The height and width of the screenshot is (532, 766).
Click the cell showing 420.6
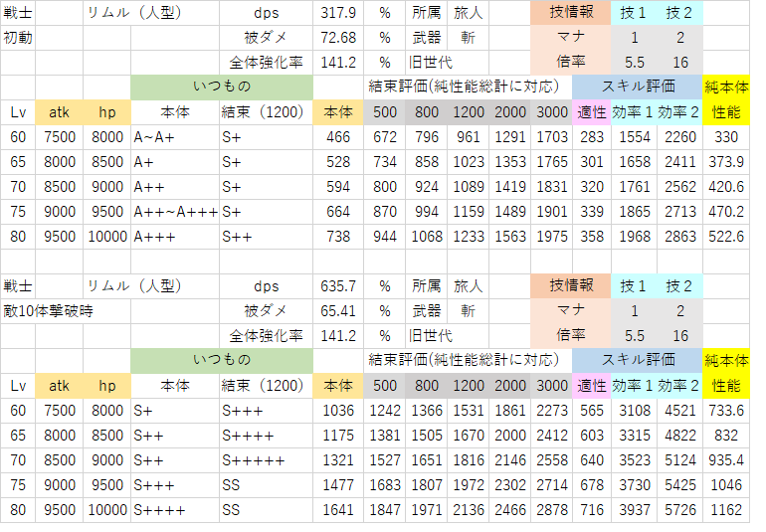click(726, 187)
